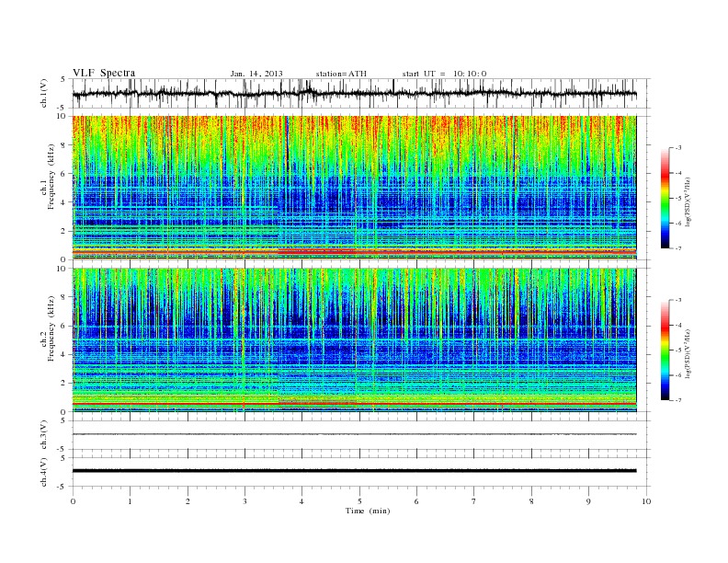Select the date text "Jan. 14, 2013"
728x563 pixels.
tap(256, 74)
